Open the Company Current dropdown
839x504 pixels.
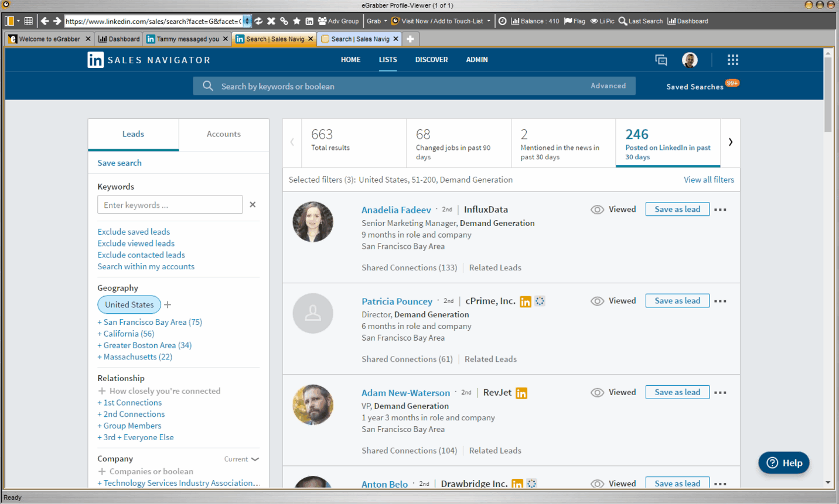241,459
